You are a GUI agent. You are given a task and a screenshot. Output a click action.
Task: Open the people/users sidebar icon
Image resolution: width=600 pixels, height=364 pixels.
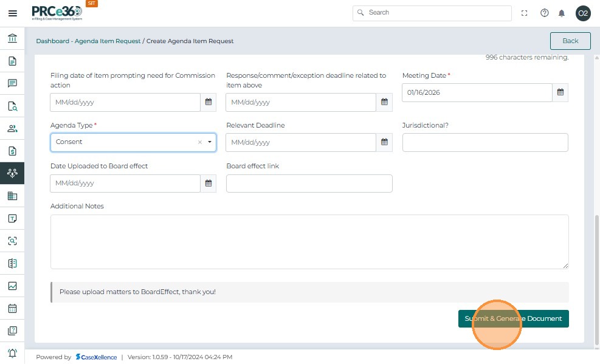(12, 128)
